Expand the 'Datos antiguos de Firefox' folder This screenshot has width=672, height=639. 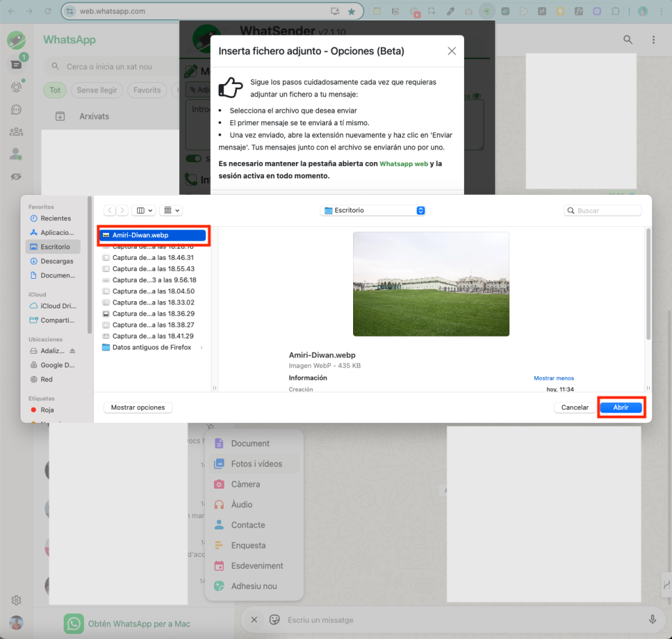coord(201,348)
